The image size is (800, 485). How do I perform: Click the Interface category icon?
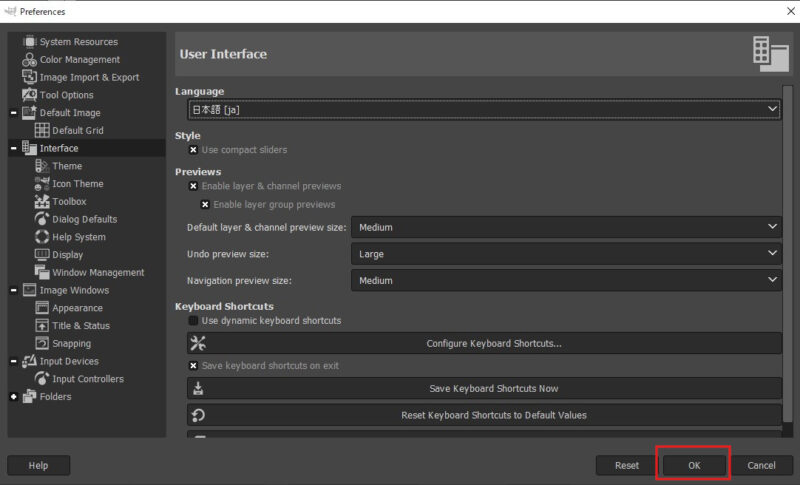coord(30,148)
